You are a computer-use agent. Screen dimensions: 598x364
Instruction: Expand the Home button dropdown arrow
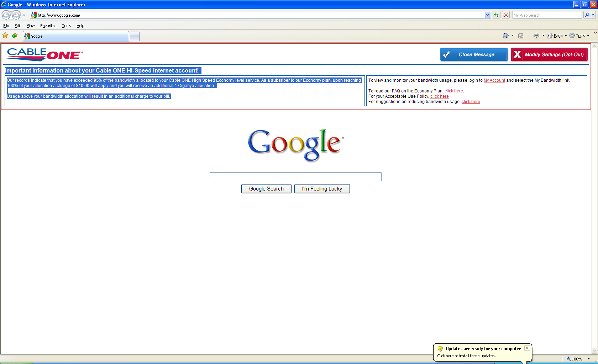point(513,36)
